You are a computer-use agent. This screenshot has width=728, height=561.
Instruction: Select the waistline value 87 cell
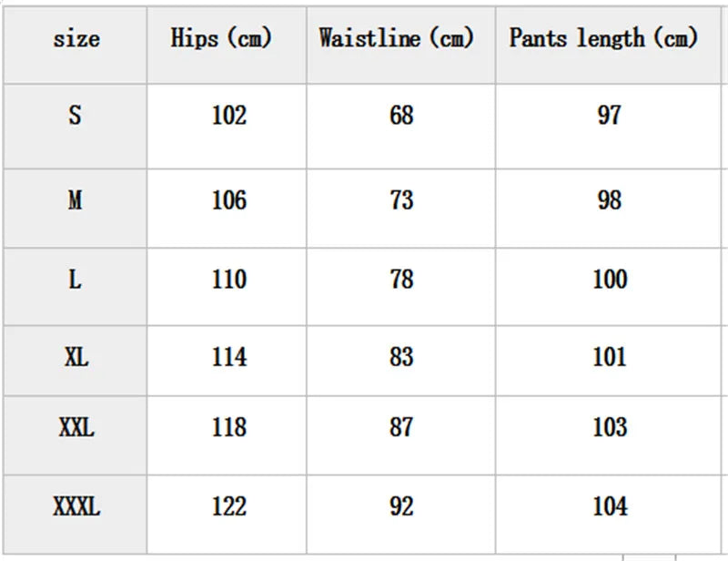[401, 427]
